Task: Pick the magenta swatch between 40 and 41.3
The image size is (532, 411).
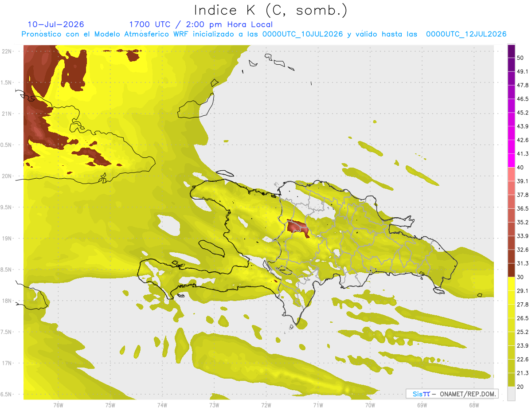Action: 511,160
